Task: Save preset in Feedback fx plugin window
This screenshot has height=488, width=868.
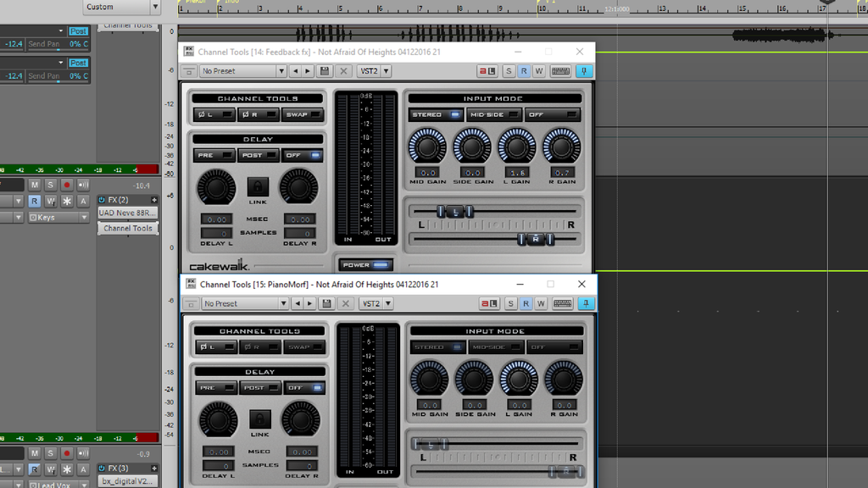Action: (326, 71)
